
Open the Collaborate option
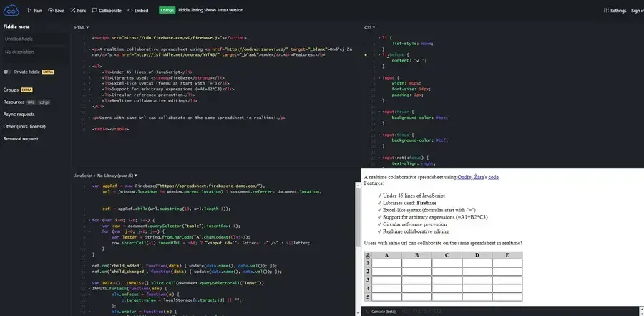tap(107, 10)
